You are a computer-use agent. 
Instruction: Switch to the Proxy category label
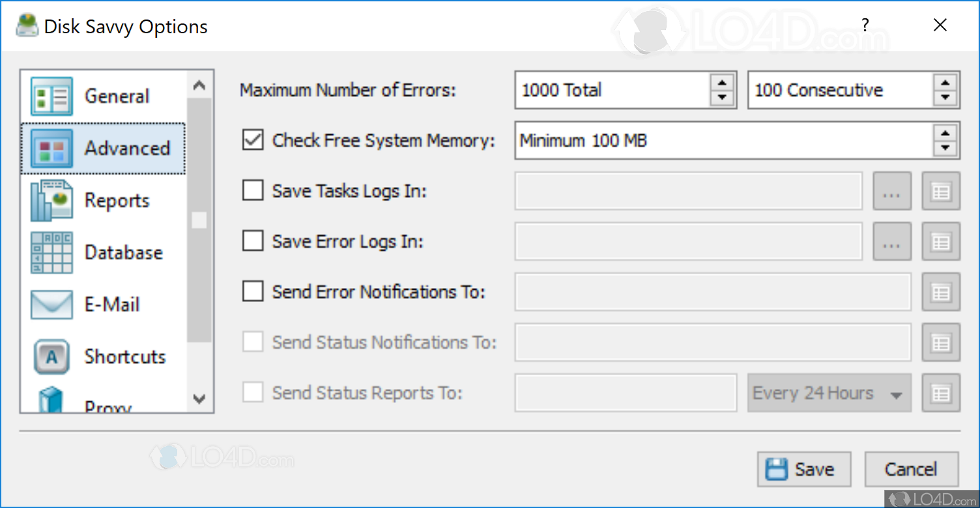(x=108, y=406)
